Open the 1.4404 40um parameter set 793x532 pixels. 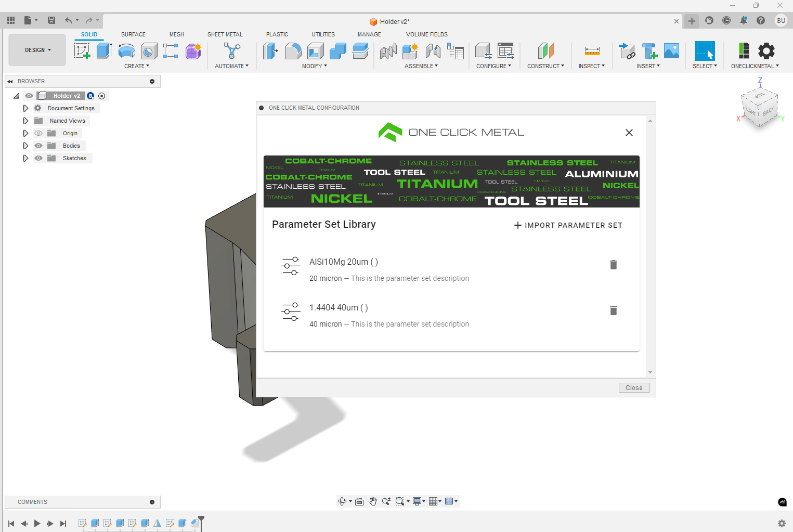(x=451, y=315)
